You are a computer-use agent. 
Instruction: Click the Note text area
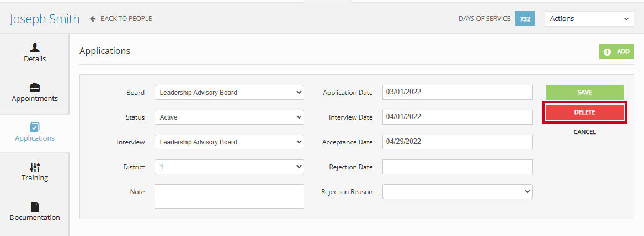[229, 197]
